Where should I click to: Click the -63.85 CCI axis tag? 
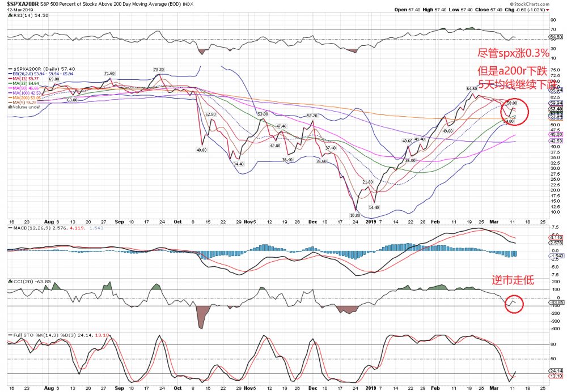coord(557,302)
